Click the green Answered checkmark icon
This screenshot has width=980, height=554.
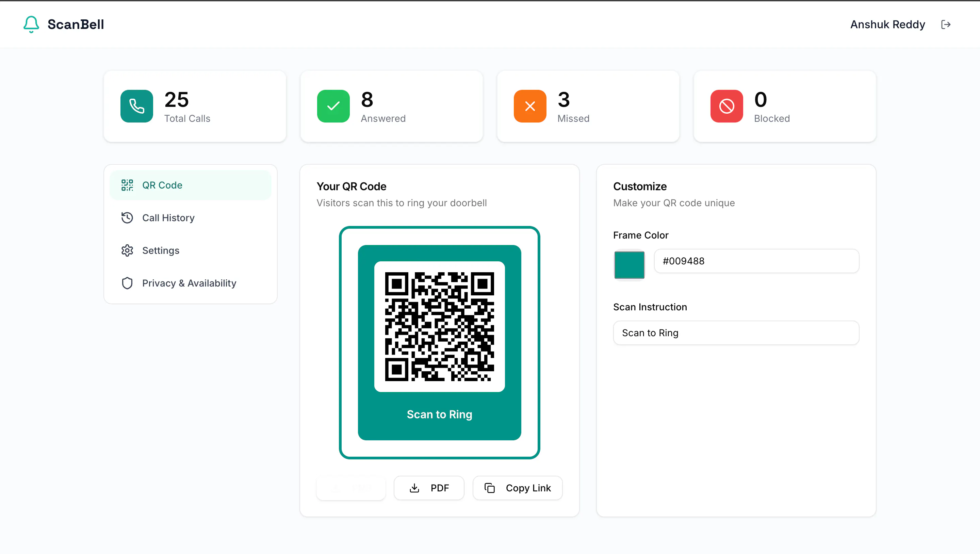333,106
